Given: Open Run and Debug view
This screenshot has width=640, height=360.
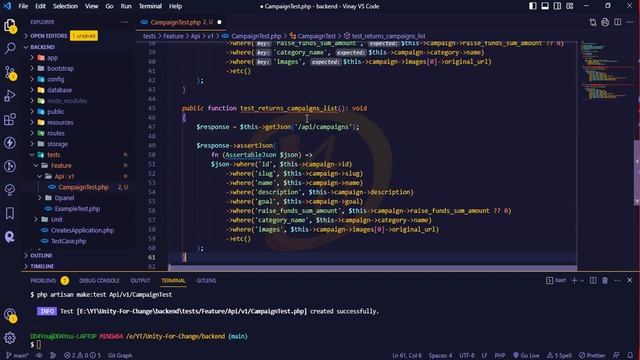Looking at the screenshot, I should [x=10, y=96].
